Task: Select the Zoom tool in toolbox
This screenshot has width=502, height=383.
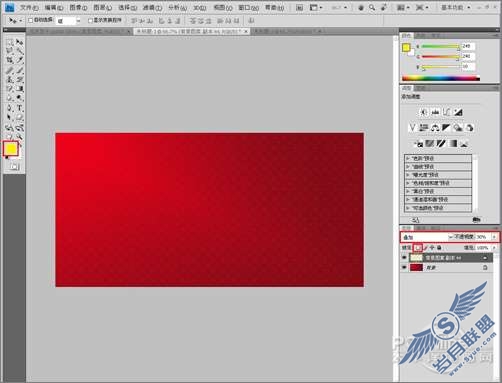Action: pos(19,136)
